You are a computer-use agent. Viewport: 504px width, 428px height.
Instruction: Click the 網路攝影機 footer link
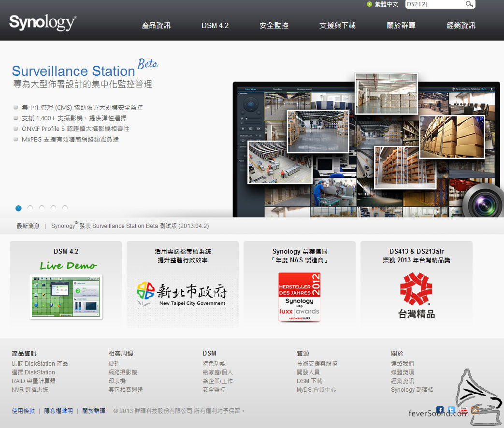click(123, 372)
